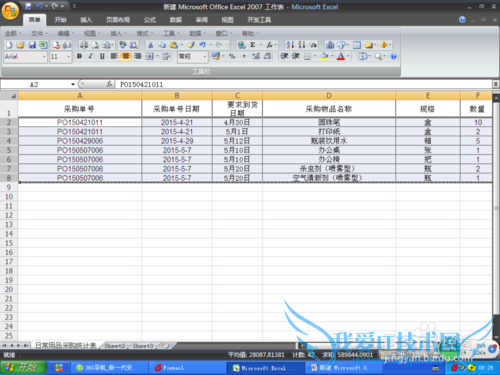
Task: Click the Zoom magnifier icon
Action: (x=378, y=56)
